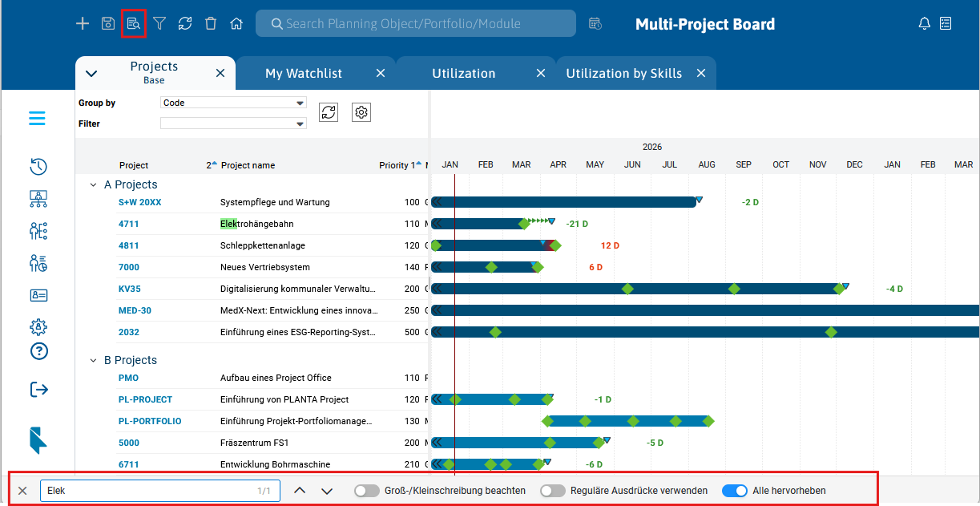Disable Alle hervorheben toggle
980x506 pixels.
click(735, 491)
